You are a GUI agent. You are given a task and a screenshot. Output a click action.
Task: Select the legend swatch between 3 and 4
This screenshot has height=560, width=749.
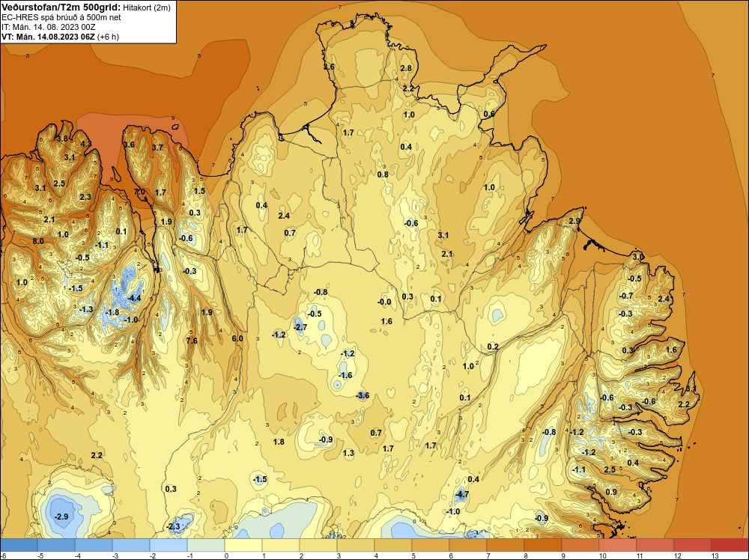point(355,545)
